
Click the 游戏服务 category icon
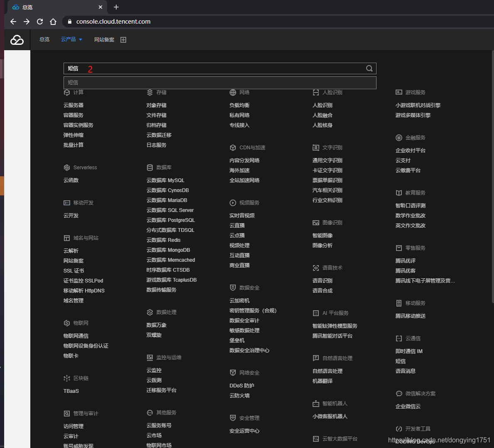pos(399,92)
